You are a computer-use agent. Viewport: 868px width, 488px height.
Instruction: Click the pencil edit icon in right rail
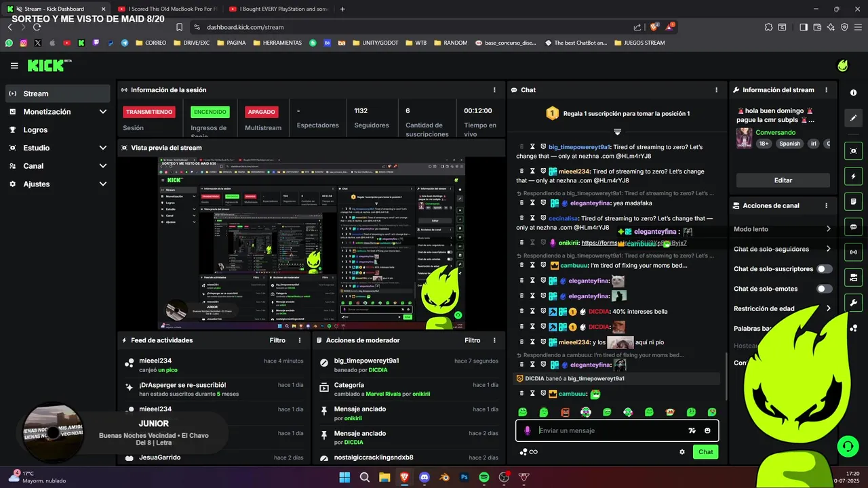pos(854,118)
